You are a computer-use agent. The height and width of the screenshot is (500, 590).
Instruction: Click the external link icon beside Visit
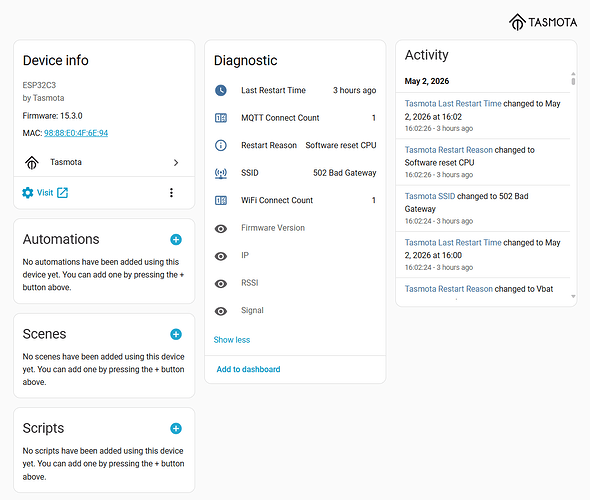(x=62, y=193)
